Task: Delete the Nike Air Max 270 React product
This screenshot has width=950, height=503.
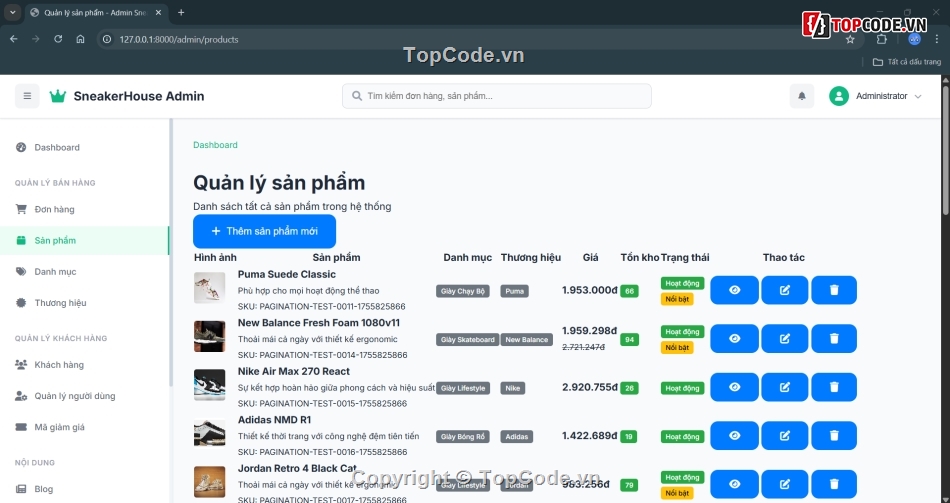Action: (834, 387)
